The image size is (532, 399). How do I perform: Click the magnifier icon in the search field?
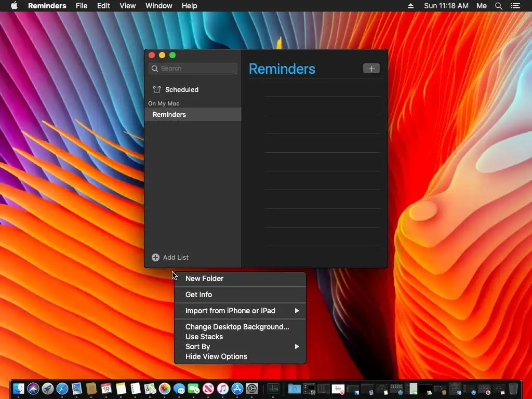[155, 69]
